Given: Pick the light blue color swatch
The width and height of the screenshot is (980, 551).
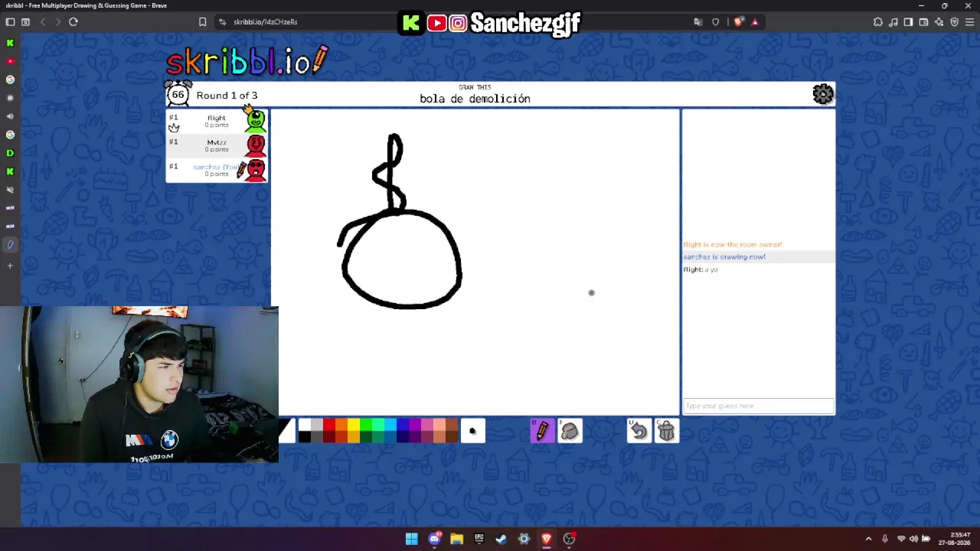Looking at the screenshot, I should pyautogui.click(x=390, y=425).
